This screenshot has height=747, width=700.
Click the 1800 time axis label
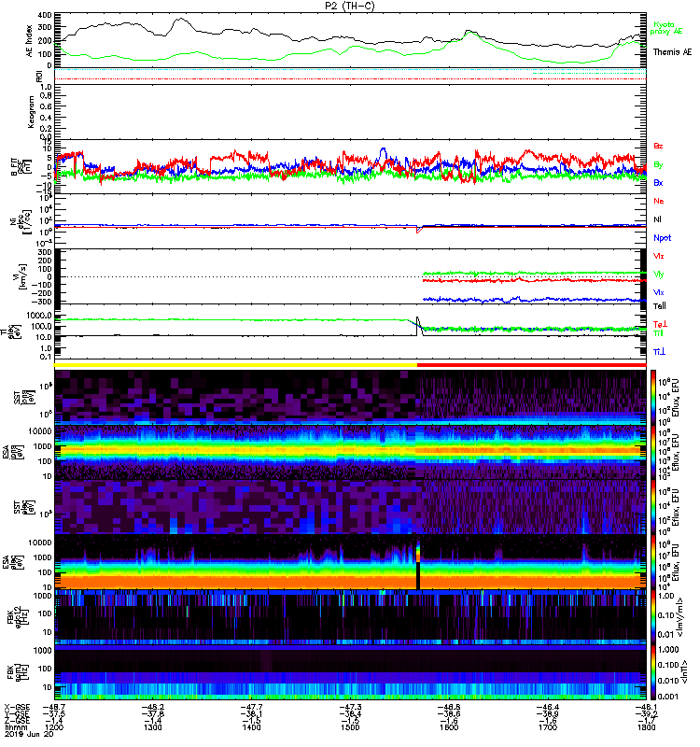tap(646, 727)
